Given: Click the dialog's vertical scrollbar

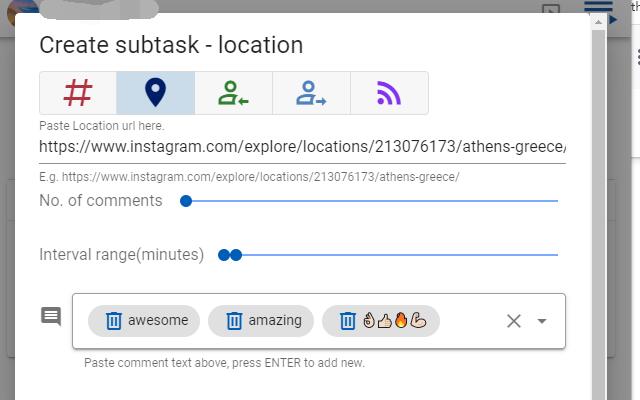Looking at the screenshot, I should click(x=598, y=200).
